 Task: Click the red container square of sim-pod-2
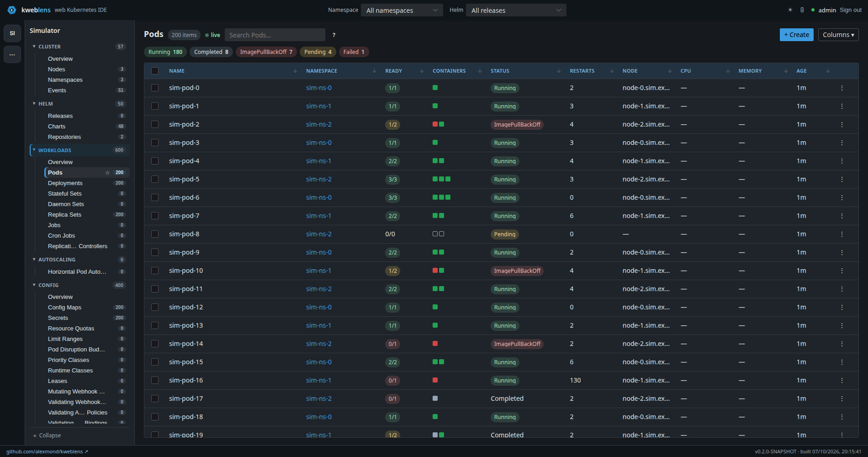coord(435,124)
